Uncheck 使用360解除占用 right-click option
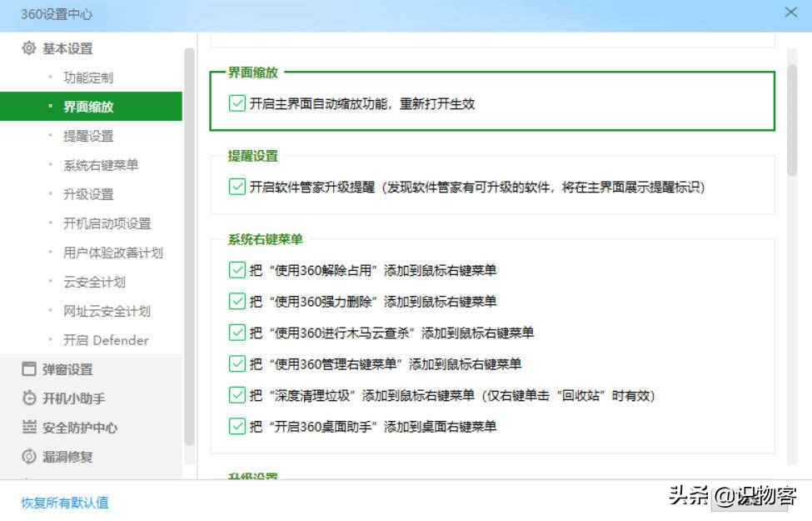812x521 pixels. click(237, 270)
